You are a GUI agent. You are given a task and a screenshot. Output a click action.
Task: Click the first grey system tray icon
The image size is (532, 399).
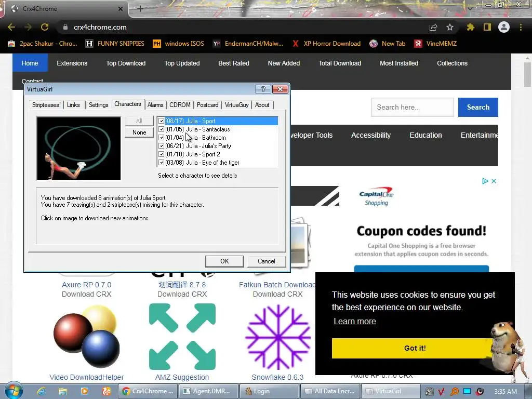tap(430, 392)
